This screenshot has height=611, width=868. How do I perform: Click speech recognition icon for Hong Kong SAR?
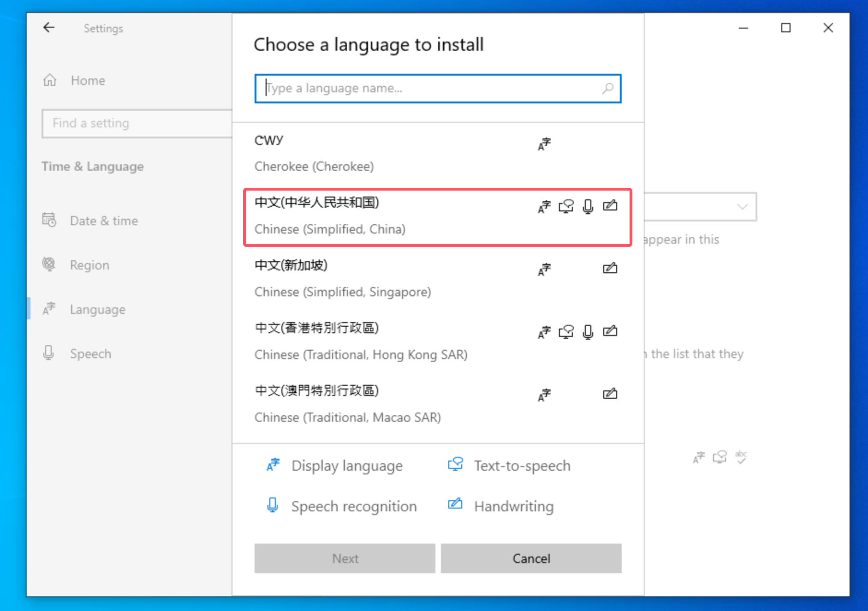[588, 332]
